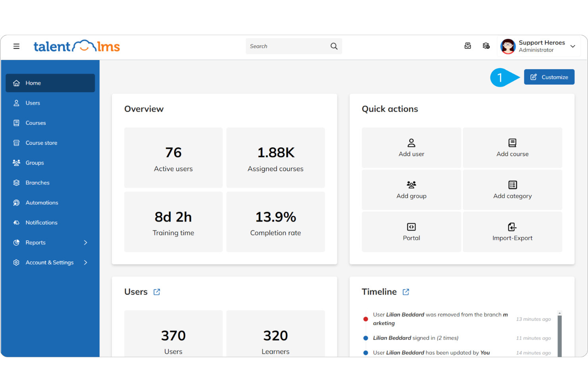The width and height of the screenshot is (588, 392).
Task: Select the Courses icon in the sidebar
Action: pos(16,123)
